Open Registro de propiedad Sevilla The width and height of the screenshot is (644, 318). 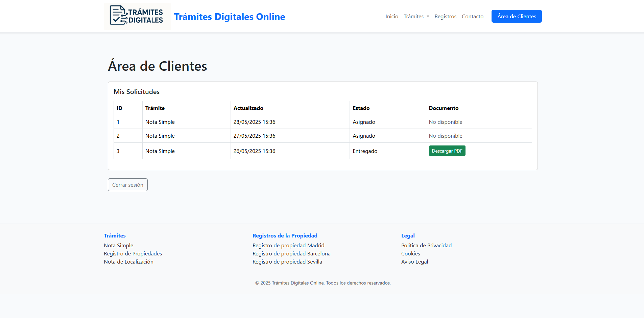click(x=287, y=262)
